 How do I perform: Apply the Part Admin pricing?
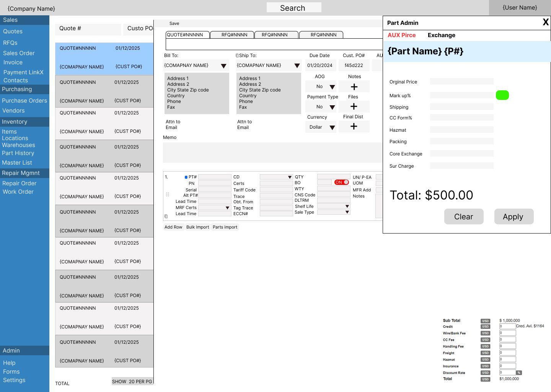(514, 217)
